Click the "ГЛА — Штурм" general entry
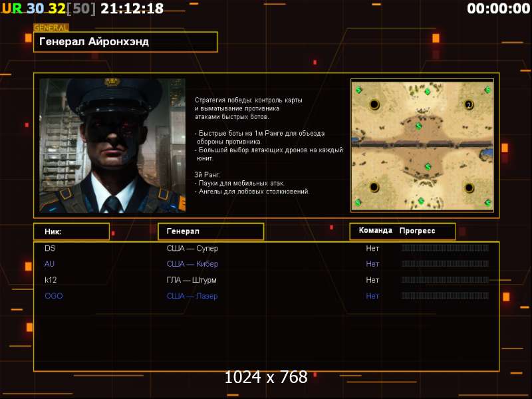 (192, 280)
